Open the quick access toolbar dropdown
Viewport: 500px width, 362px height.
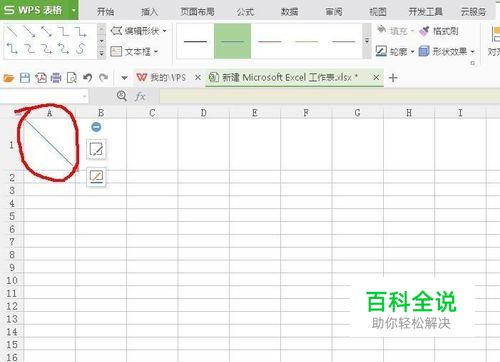point(124,78)
